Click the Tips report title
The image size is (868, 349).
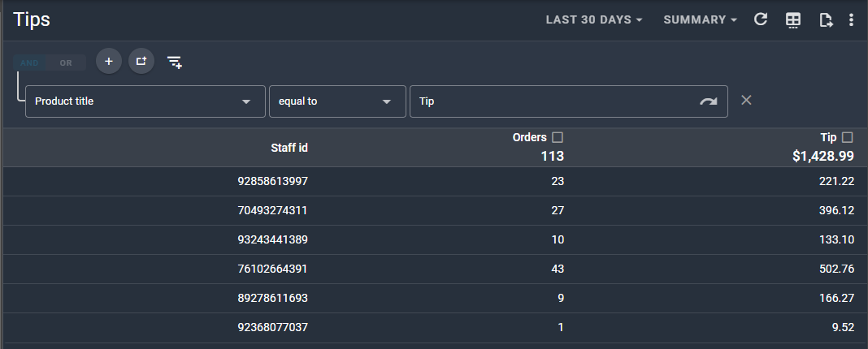32,20
